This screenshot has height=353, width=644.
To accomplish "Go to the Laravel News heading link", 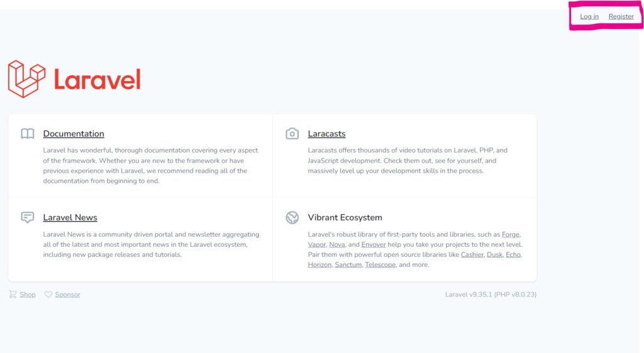I will point(70,217).
